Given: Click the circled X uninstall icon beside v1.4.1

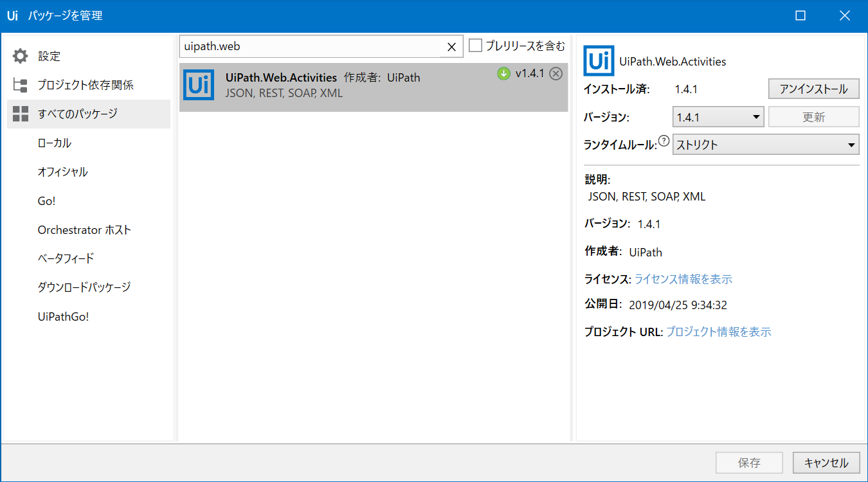Looking at the screenshot, I should 556,74.
